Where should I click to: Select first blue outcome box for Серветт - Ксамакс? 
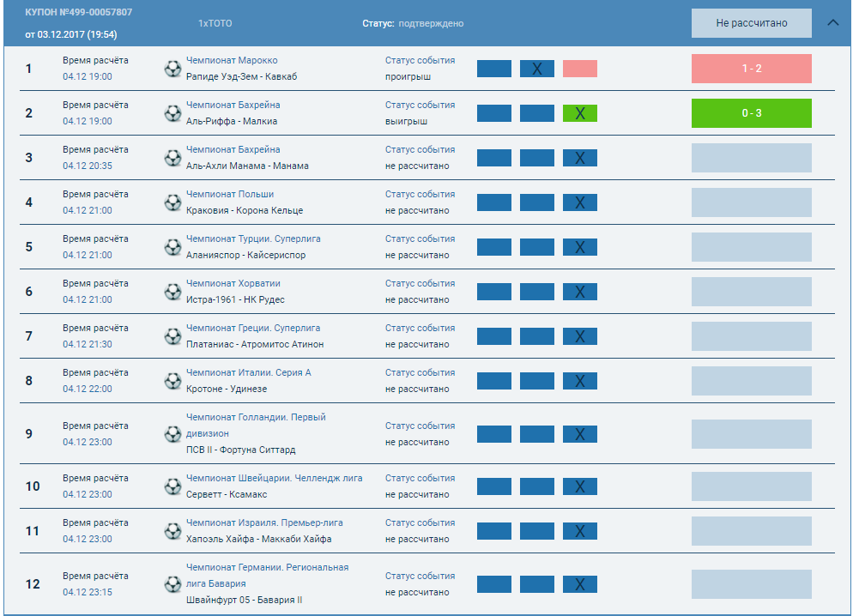click(494, 486)
